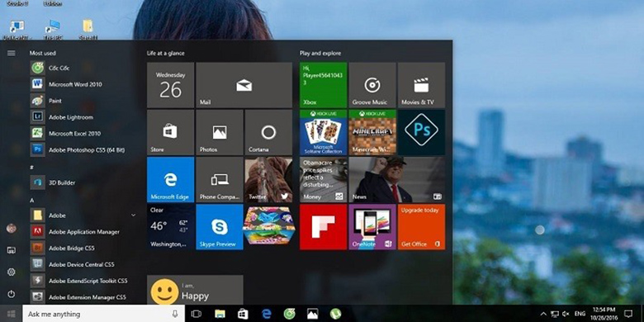Click the Life at a glance group header
644x322 pixels.
tap(165, 54)
